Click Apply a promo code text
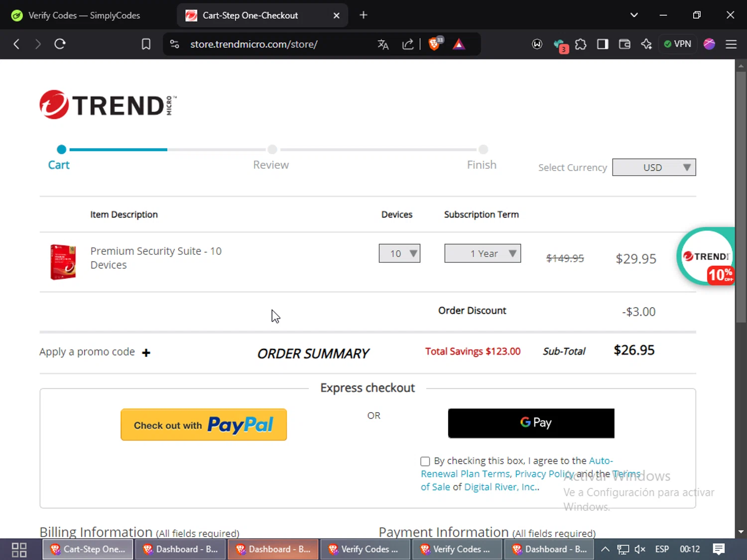The image size is (747, 560). tap(87, 352)
